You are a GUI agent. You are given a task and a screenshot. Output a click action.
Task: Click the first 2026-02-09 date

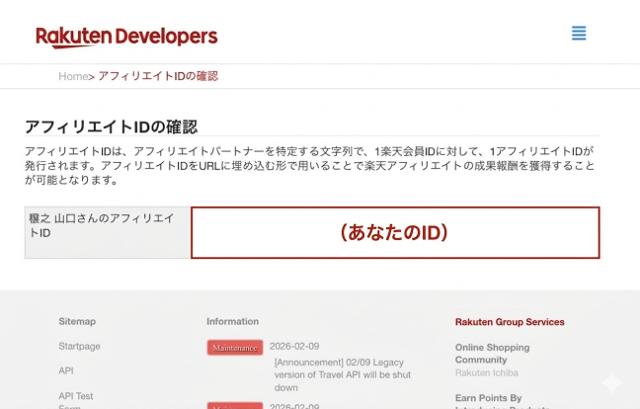[x=294, y=346]
